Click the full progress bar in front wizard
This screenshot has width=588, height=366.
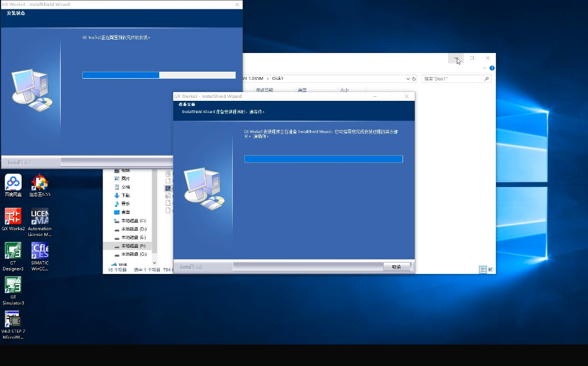pyautogui.click(x=324, y=159)
